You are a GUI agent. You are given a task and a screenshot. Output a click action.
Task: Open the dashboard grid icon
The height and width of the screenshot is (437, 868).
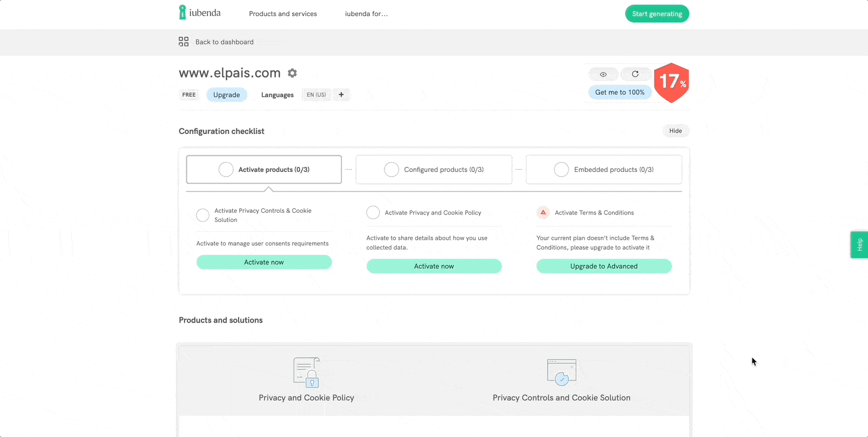183,41
